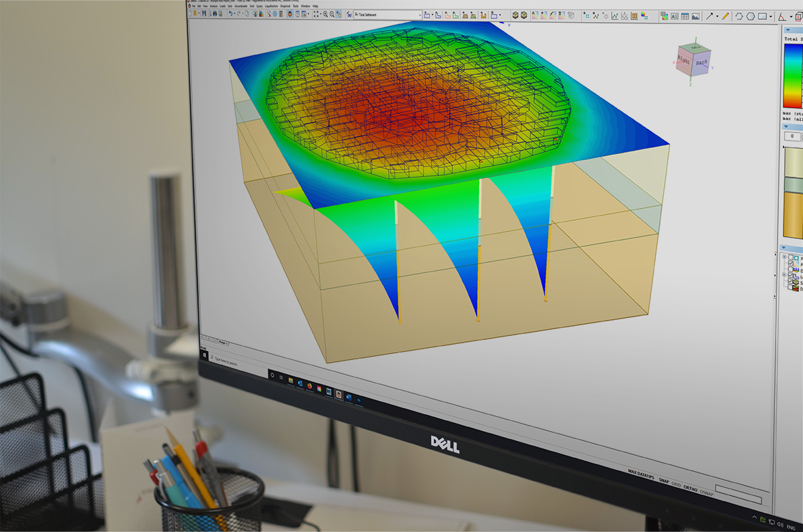Click the gold bottom soil layer swatch

click(794, 215)
